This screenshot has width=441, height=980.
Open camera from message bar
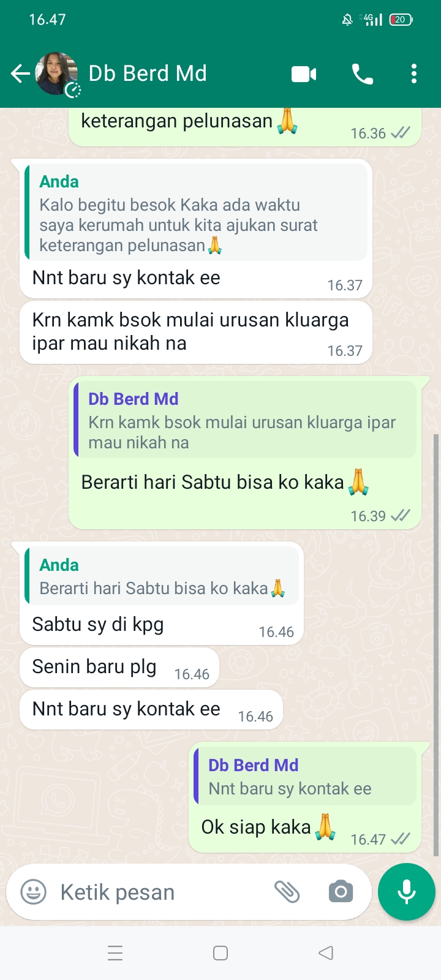pos(341,892)
